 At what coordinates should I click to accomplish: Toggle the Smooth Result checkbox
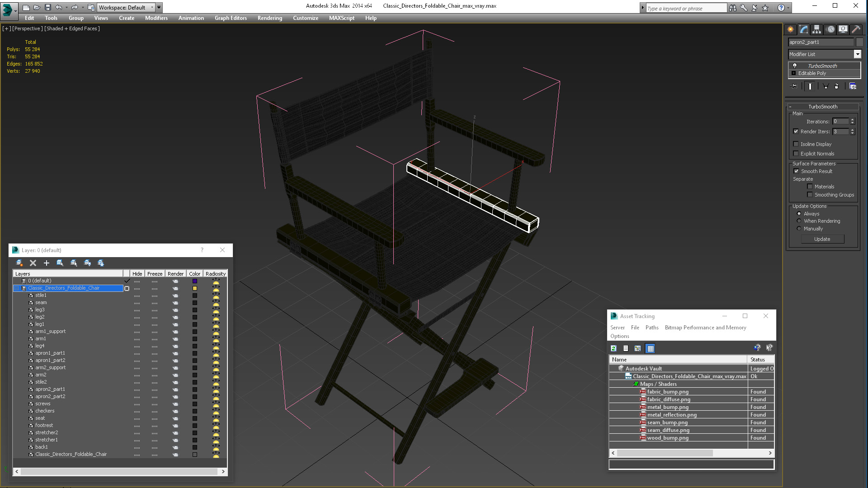[797, 171]
